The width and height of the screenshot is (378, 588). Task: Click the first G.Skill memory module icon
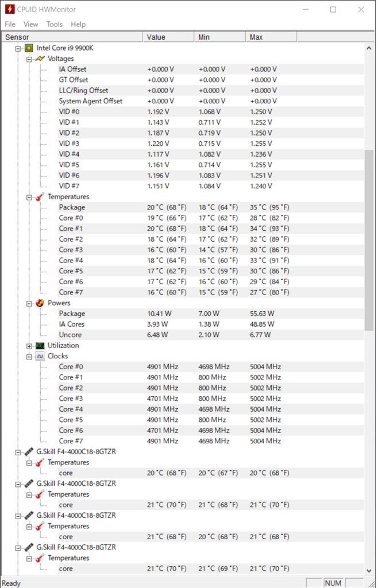click(x=29, y=452)
